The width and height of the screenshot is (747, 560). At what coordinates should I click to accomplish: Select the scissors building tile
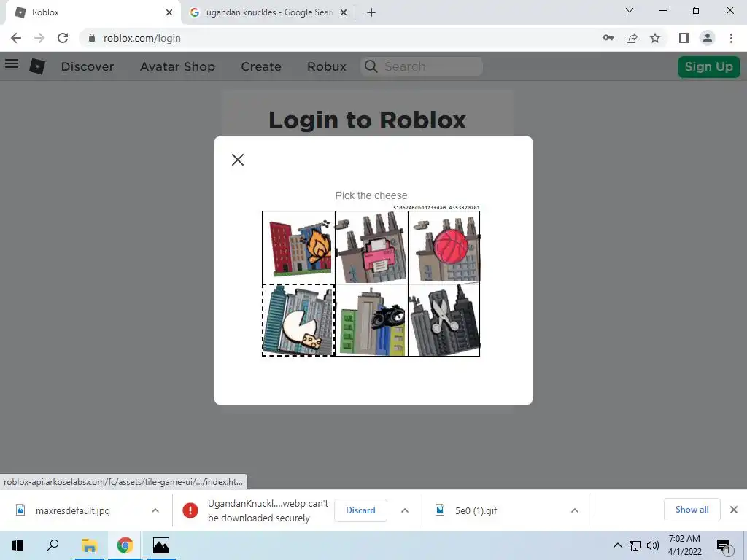[x=444, y=320]
